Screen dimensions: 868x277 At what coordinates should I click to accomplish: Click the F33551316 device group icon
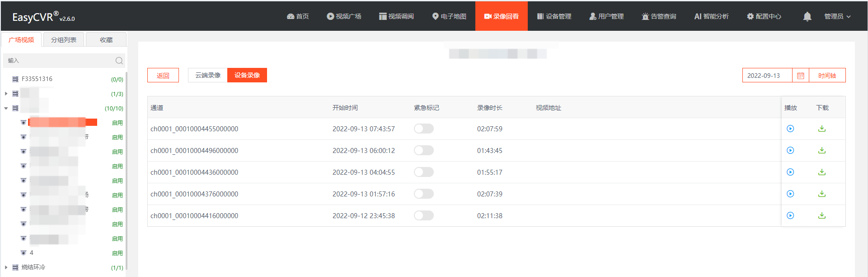(15, 79)
